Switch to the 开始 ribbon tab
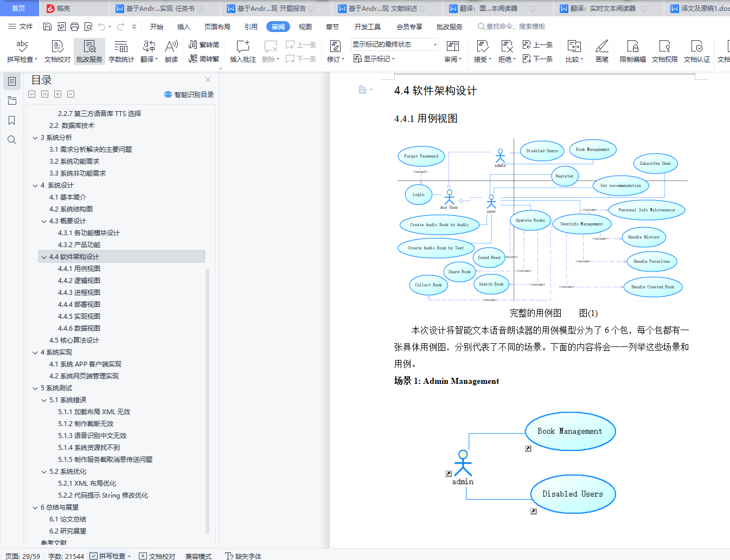 [x=157, y=27]
